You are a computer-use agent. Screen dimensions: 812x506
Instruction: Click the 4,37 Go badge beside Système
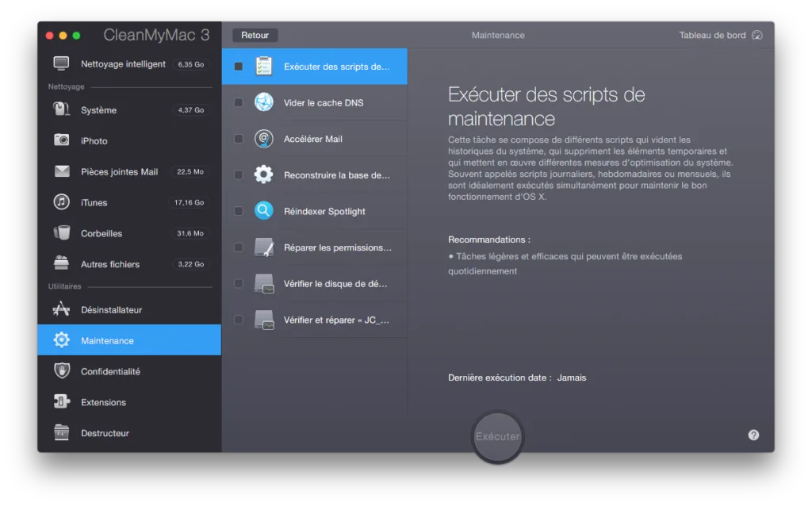pos(190,109)
